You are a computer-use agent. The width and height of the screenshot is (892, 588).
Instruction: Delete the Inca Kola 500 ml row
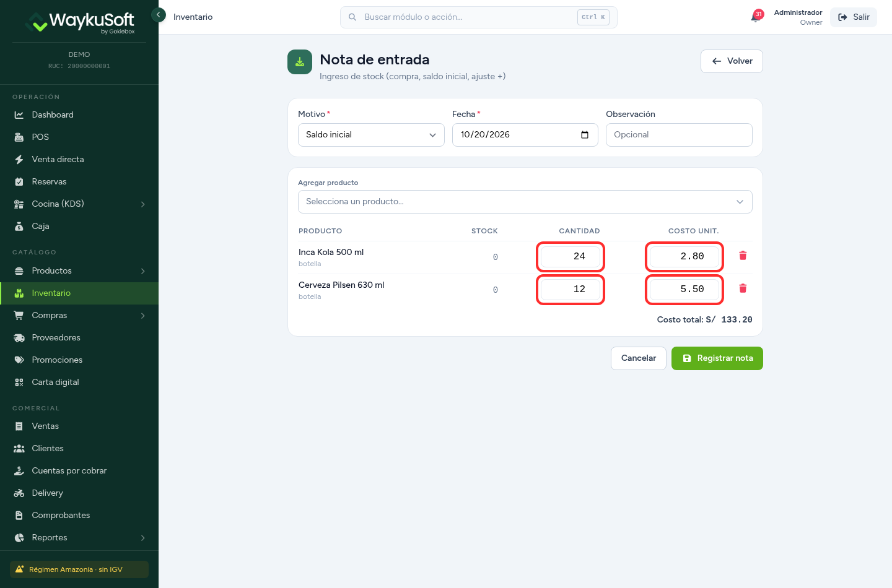pos(743,256)
